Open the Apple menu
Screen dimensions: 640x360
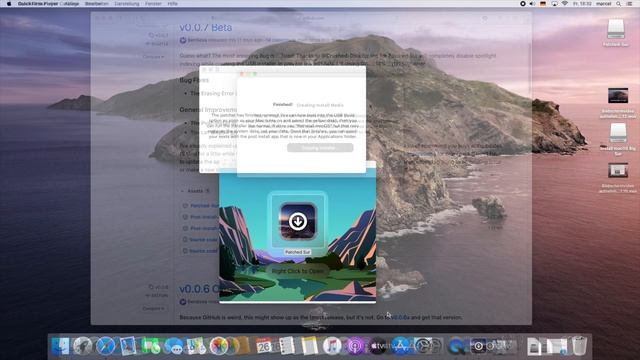tap(9, 4)
